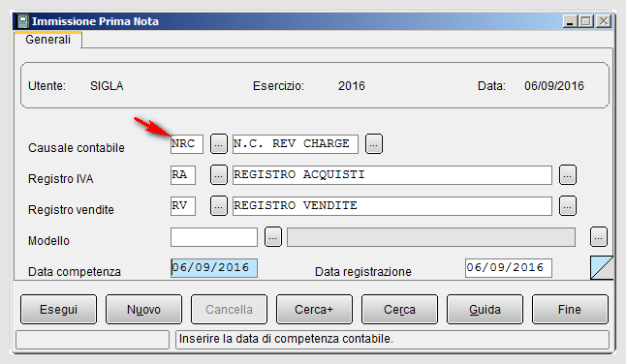Click the REGISTRO VENDITE description field
The height and width of the screenshot is (364, 626).
[x=392, y=206]
